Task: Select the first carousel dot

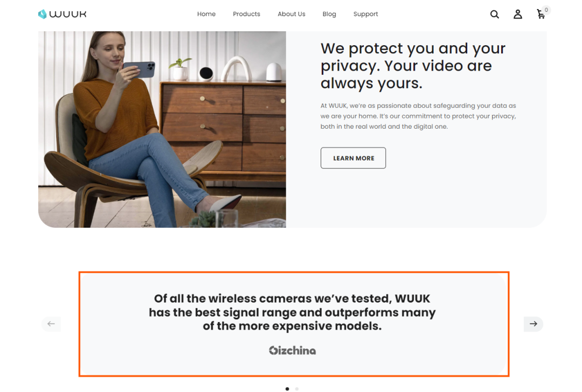Action: coord(287,389)
